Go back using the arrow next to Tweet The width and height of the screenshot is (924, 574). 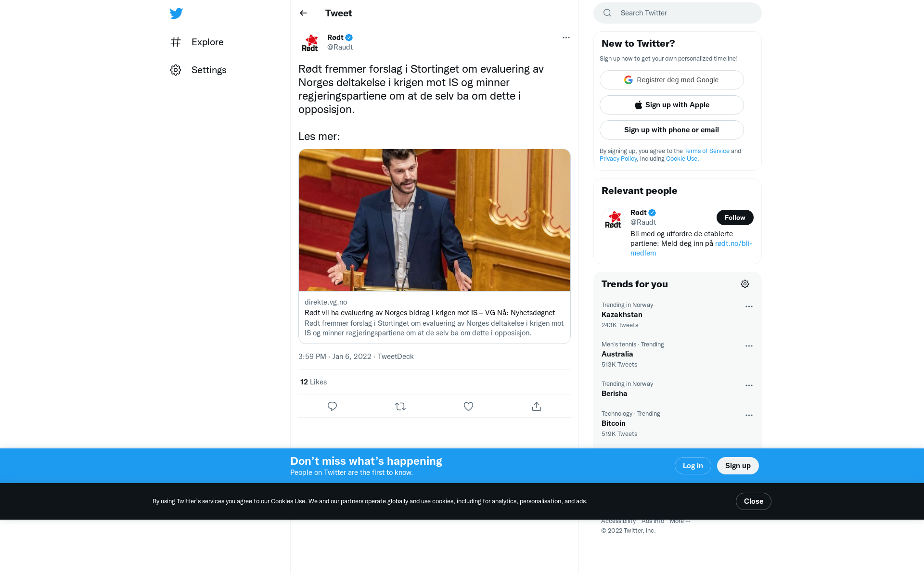pos(303,13)
